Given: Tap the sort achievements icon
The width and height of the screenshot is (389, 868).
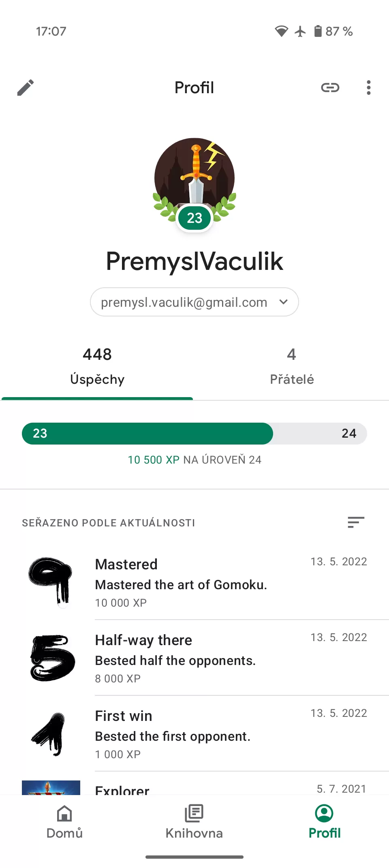Looking at the screenshot, I should [356, 522].
